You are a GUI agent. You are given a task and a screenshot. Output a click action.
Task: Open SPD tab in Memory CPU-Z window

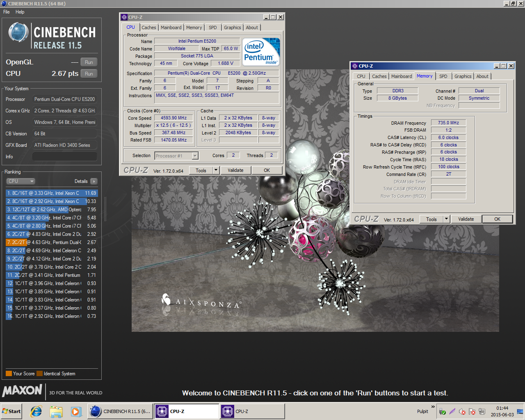[x=443, y=76]
